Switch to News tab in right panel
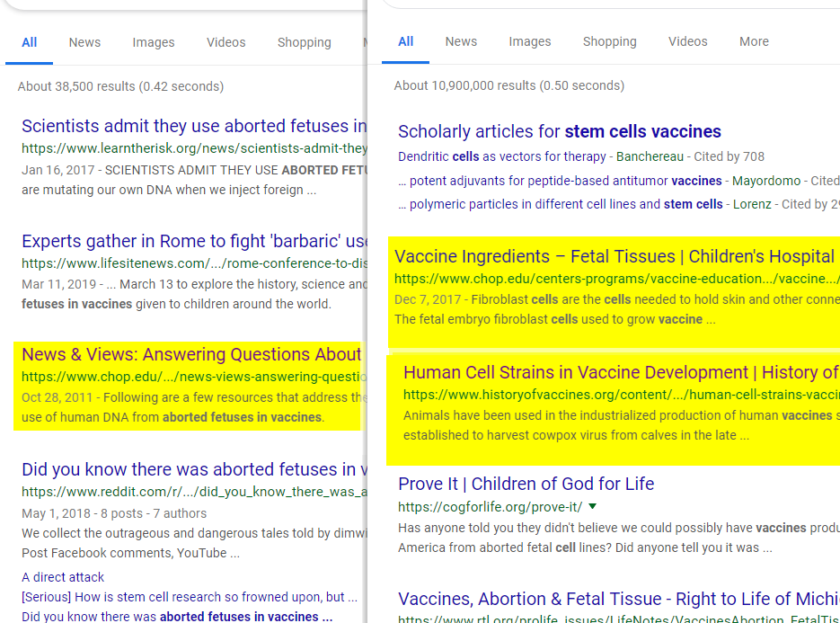840x623 pixels. point(461,41)
